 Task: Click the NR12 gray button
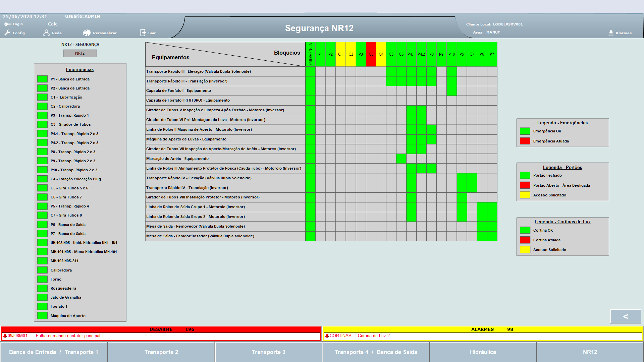(80, 53)
